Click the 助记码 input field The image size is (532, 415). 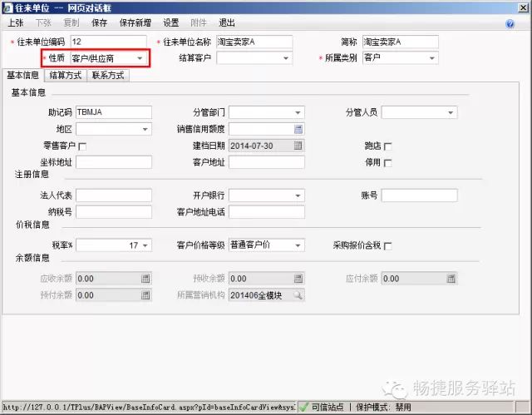click(114, 112)
